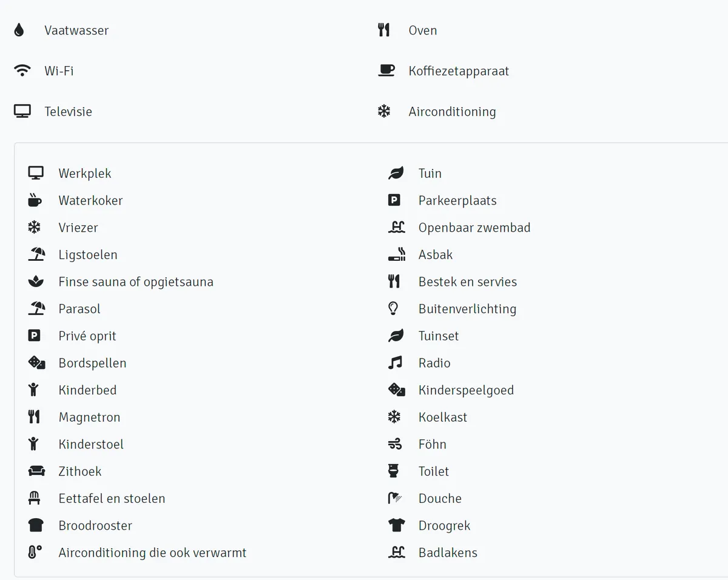Click the parking icon beside Parkeerplaats

tap(394, 200)
